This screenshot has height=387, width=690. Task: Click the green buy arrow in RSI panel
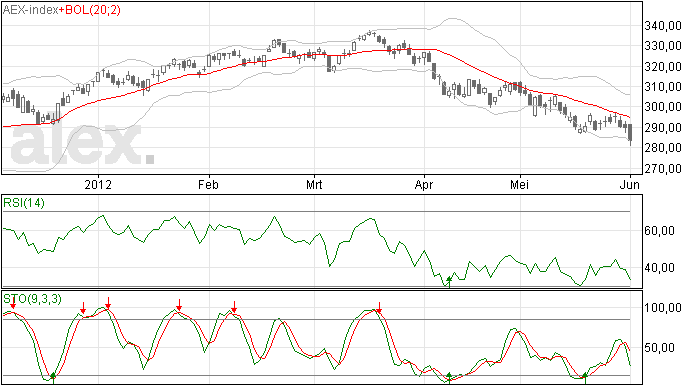[x=449, y=281]
